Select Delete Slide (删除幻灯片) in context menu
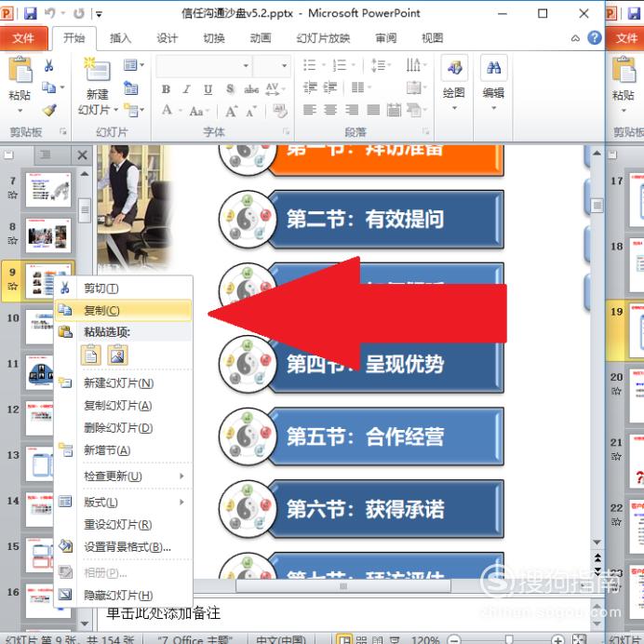Screen dimensions: 644x644 (x=123, y=428)
